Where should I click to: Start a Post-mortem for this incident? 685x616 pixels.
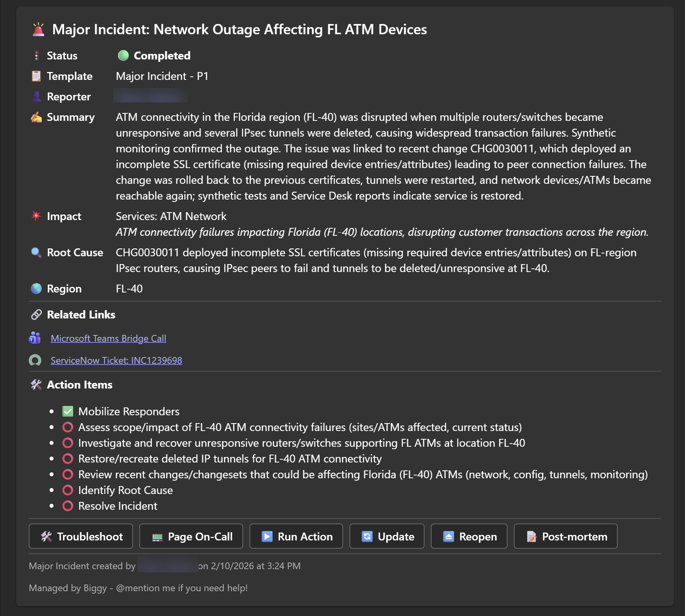click(x=565, y=536)
